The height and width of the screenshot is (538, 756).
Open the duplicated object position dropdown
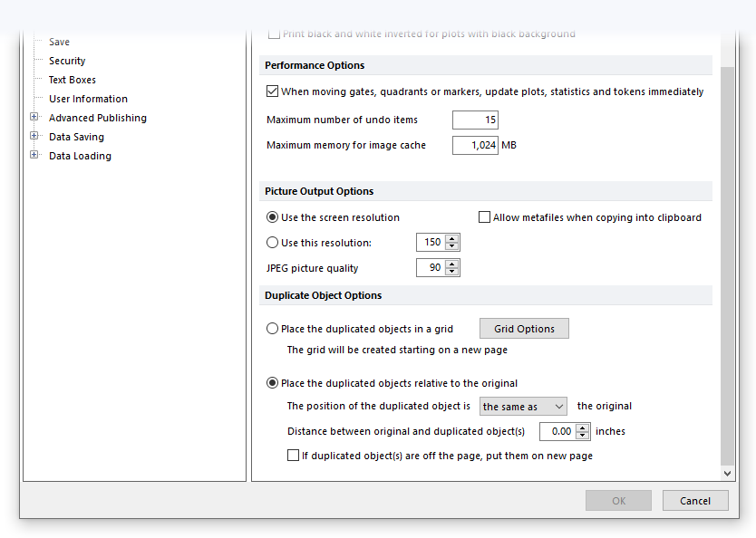(523, 407)
